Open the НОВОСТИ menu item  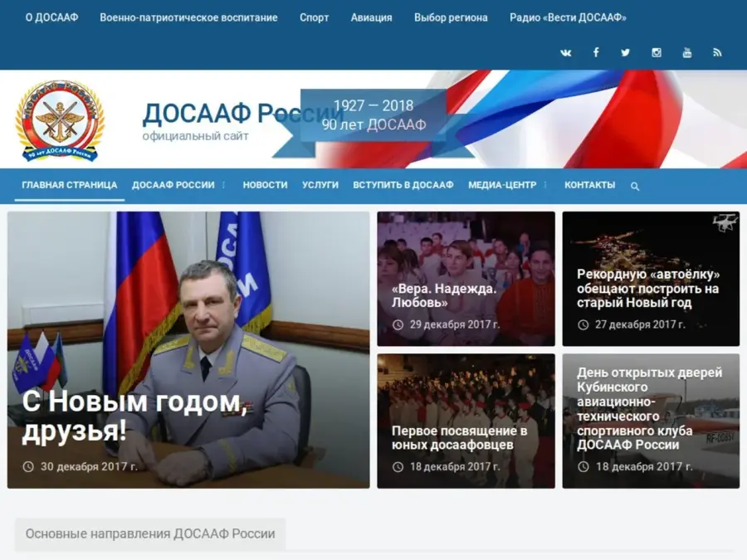click(x=265, y=185)
